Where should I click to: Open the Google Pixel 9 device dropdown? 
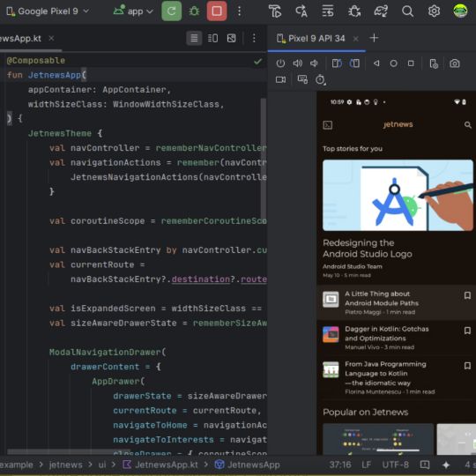click(48, 11)
